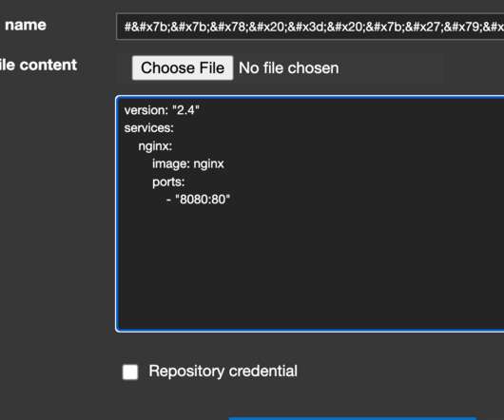Click the "image: nginx" line in textarea
Screen dimensions: 504x420
tap(188, 164)
